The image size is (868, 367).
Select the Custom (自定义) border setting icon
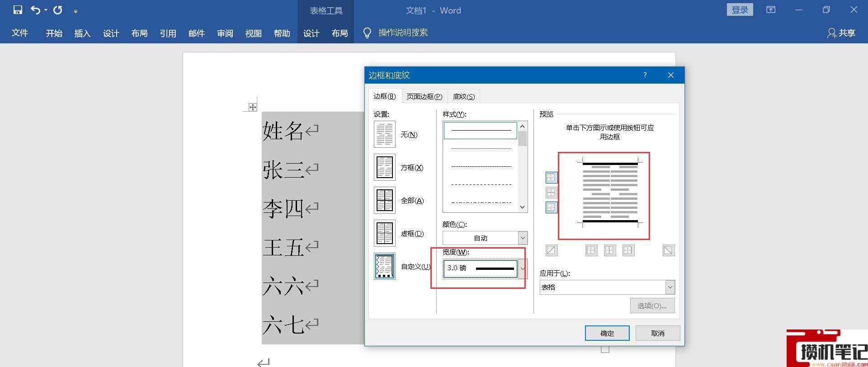point(385,266)
